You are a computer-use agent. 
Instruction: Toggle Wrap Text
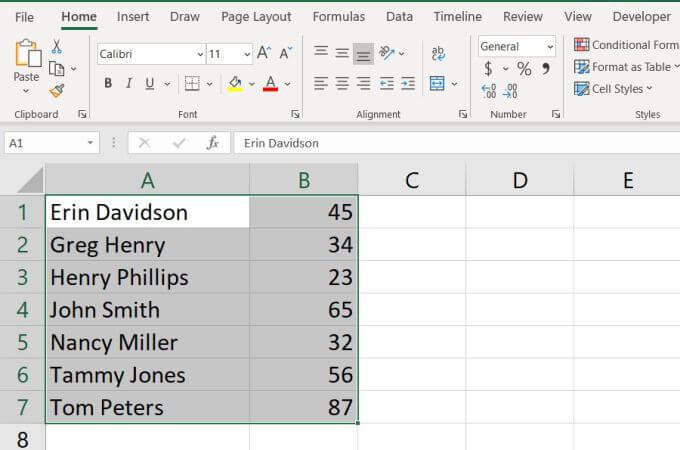[438, 53]
